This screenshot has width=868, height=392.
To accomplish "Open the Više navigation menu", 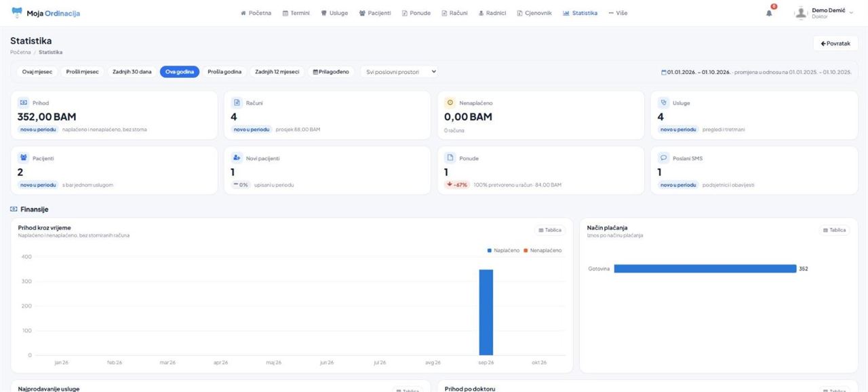I will 618,13.
